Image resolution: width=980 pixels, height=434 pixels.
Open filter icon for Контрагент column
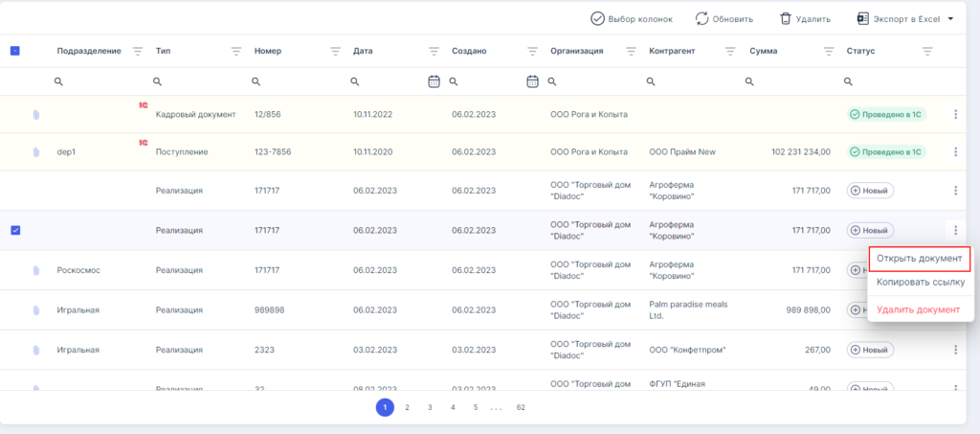(730, 52)
